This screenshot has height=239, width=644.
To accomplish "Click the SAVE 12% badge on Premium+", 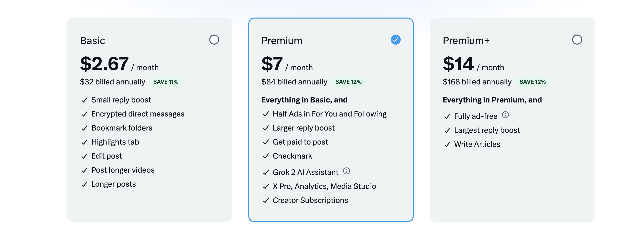I will tap(533, 81).
